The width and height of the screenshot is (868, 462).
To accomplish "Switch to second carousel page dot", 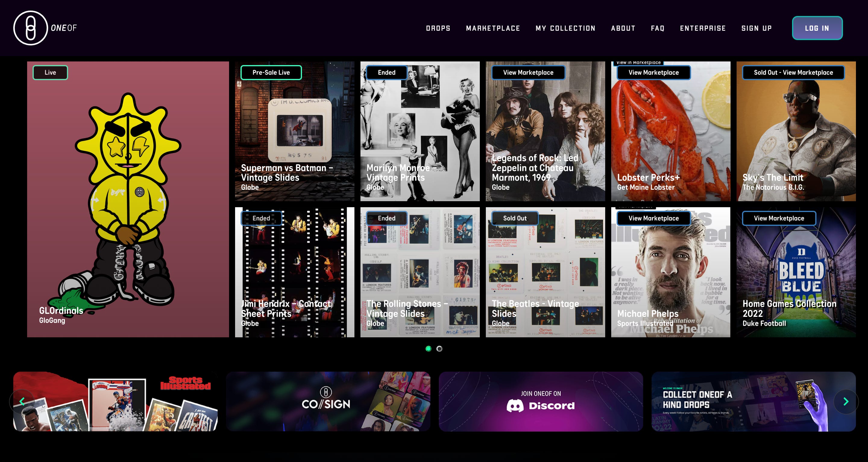I will tap(439, 348).
